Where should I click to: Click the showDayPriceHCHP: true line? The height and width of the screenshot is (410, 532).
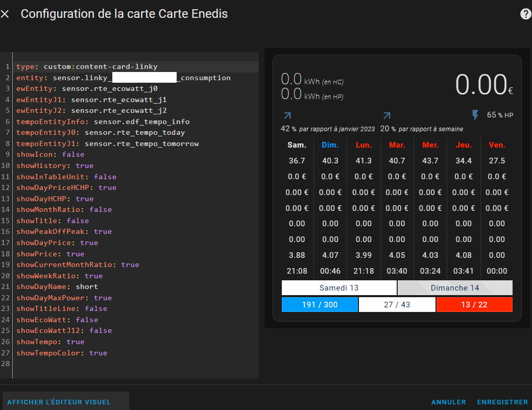point(66,188)
